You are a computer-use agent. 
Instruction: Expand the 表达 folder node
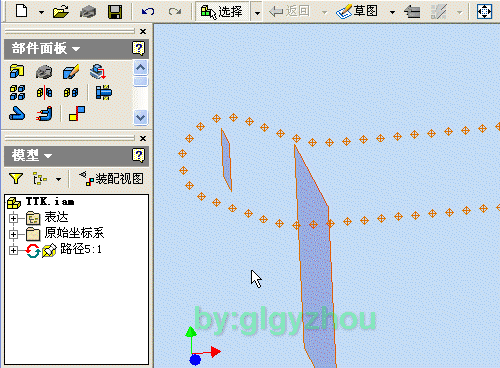[13, 218]
